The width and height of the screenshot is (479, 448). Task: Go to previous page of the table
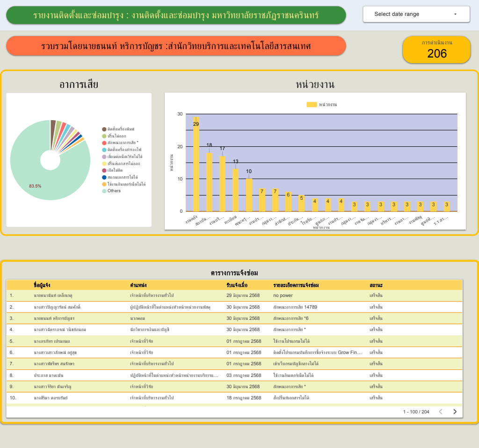(x=441, y=412)
